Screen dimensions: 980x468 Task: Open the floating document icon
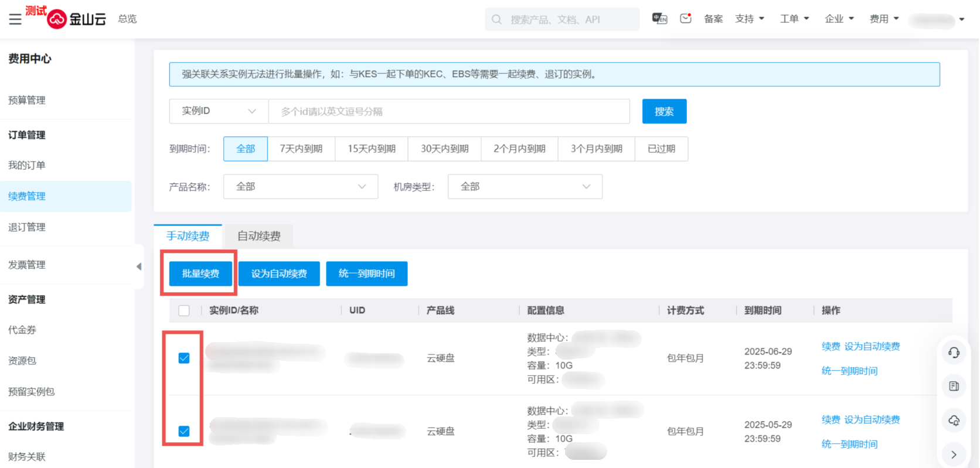954,386
